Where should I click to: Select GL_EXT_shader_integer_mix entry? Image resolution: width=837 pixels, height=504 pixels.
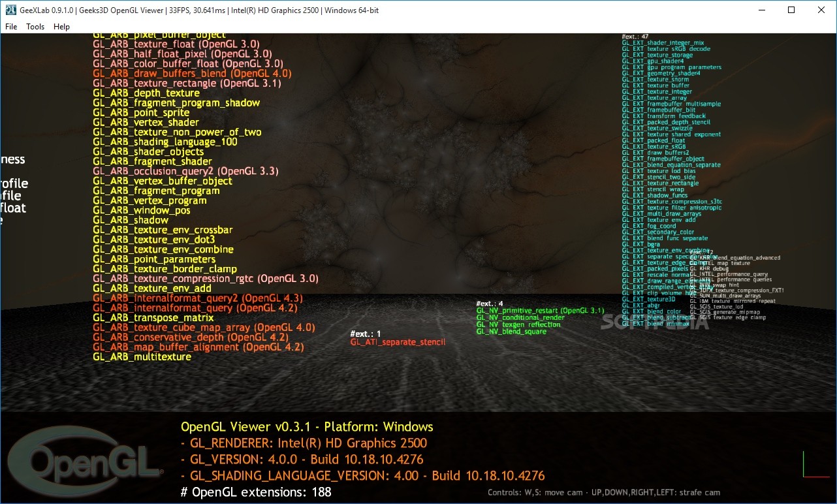coord(663,43)
